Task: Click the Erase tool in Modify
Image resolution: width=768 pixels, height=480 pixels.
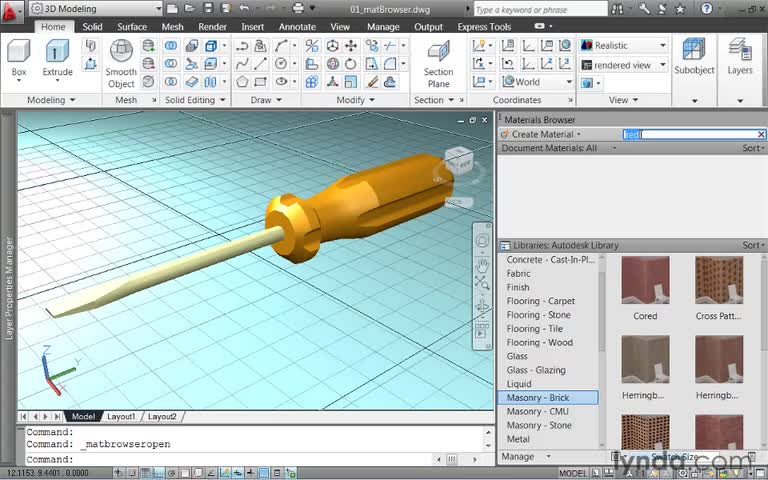Action: [x=372, y=82]
